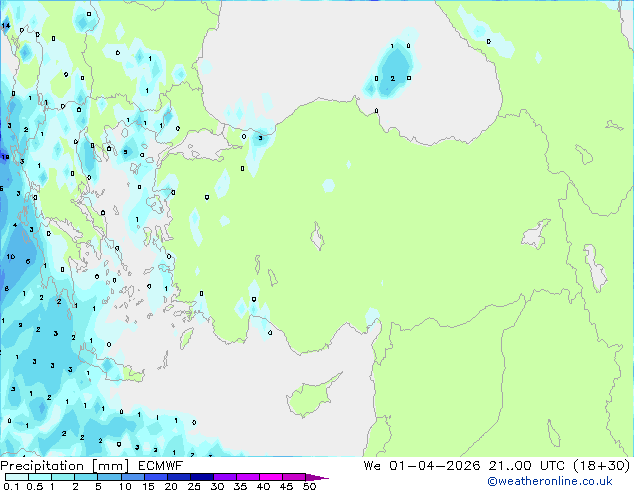This screenshot has width=634, height=490.
Task: Click the '21..00 UTC' time text
Action: 526,466
